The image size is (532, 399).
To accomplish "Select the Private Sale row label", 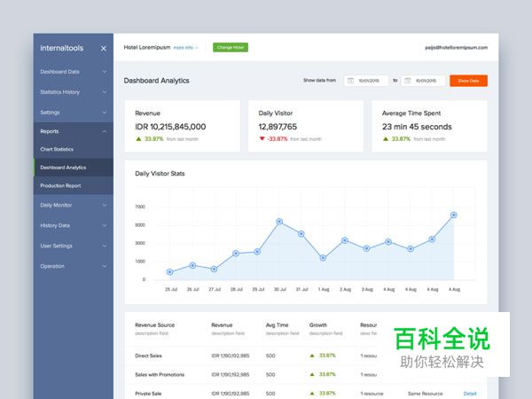I will tap(148, 394).
